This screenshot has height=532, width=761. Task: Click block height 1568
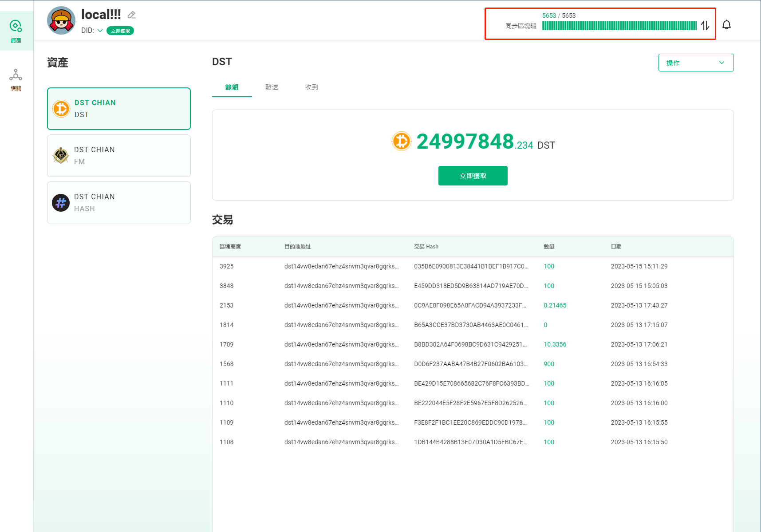[226, 364]
